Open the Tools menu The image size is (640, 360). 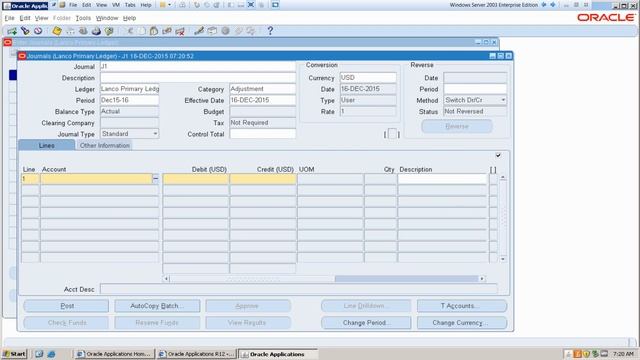pyautogui.click(x=83, y=18)
